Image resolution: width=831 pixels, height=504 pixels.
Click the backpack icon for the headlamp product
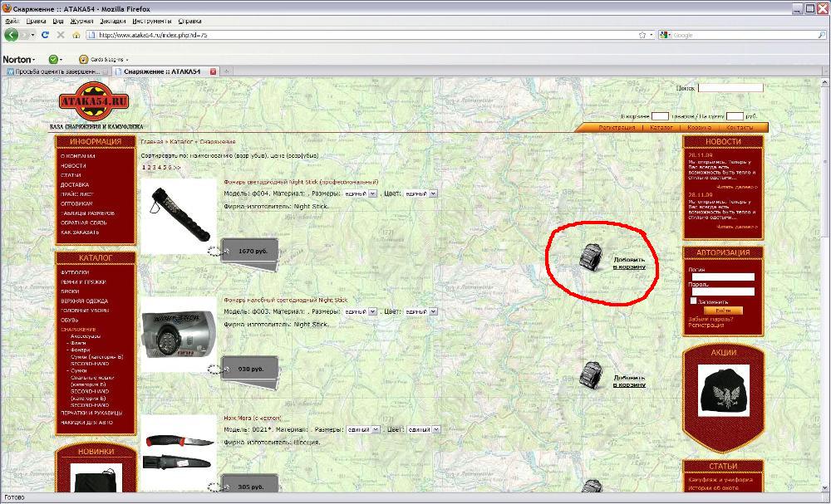pos(591,375)
